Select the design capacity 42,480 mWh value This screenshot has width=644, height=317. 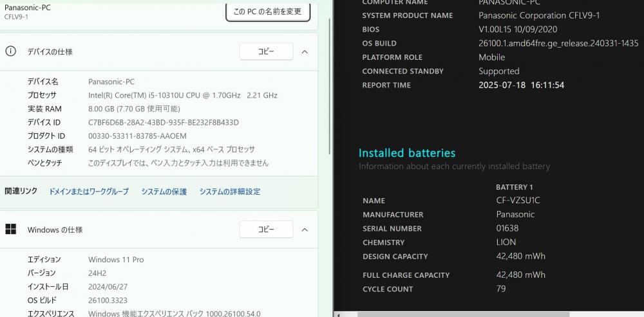(x=521, y=256)
